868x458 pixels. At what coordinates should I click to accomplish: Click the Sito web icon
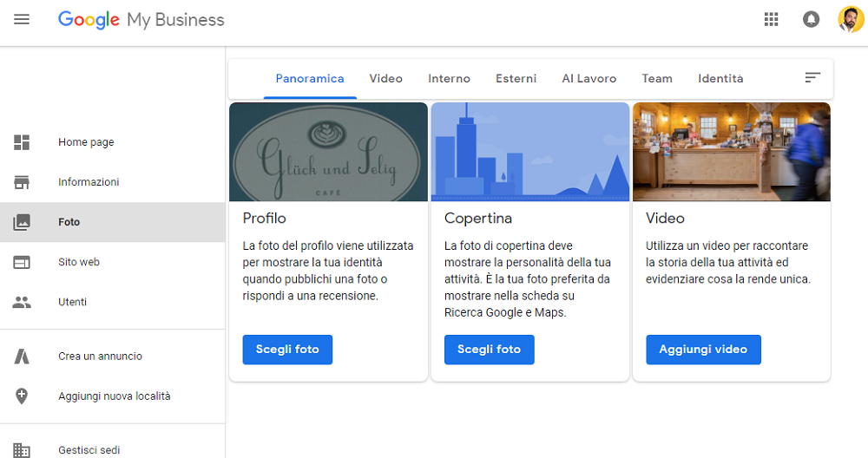click(x=22, y=262)
